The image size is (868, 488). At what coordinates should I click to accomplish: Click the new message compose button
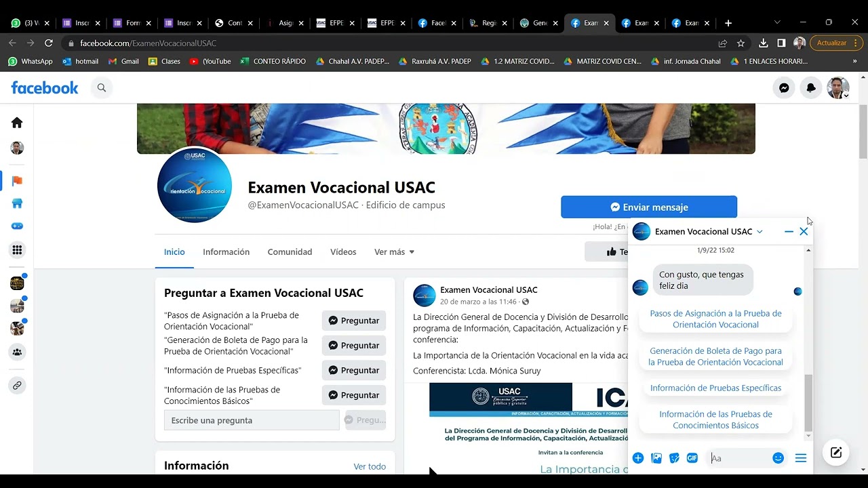coord(836,453)
